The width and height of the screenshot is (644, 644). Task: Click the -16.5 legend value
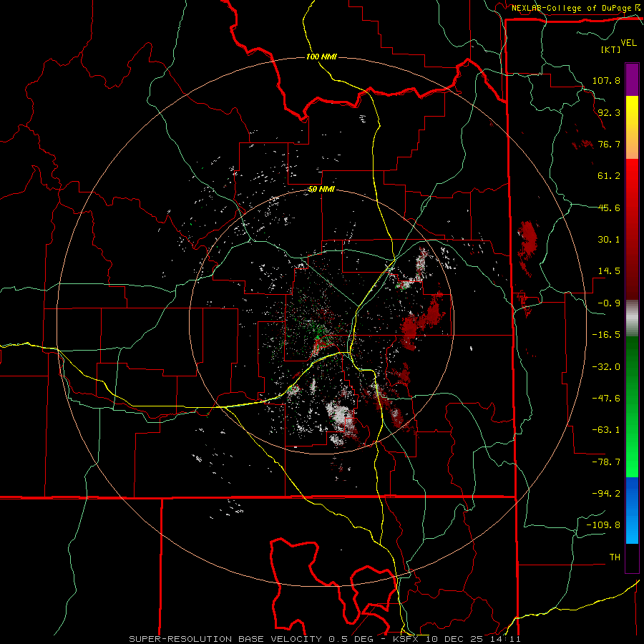pos(606,335)
